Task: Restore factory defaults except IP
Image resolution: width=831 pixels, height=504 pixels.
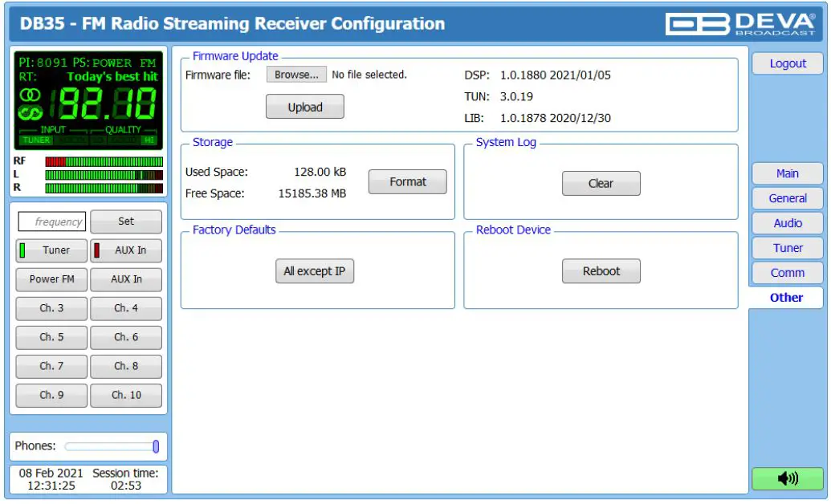Action: point(315,270)
